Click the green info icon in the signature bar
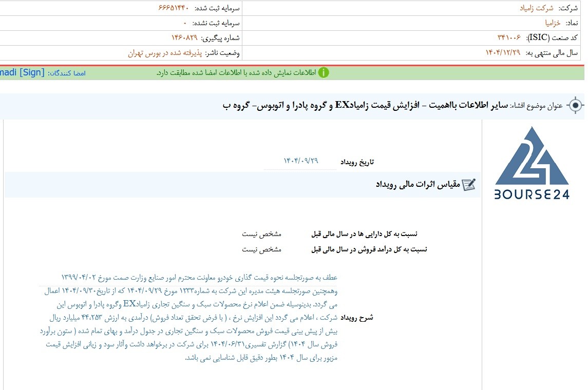The height and width of the screenshot is (390, 588). click(323, 73)
